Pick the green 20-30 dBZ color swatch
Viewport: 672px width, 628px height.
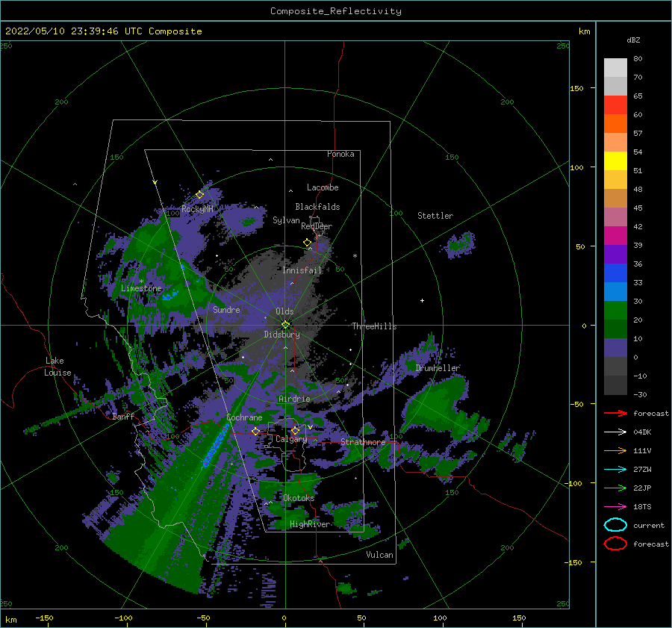(x=615, y=311)
